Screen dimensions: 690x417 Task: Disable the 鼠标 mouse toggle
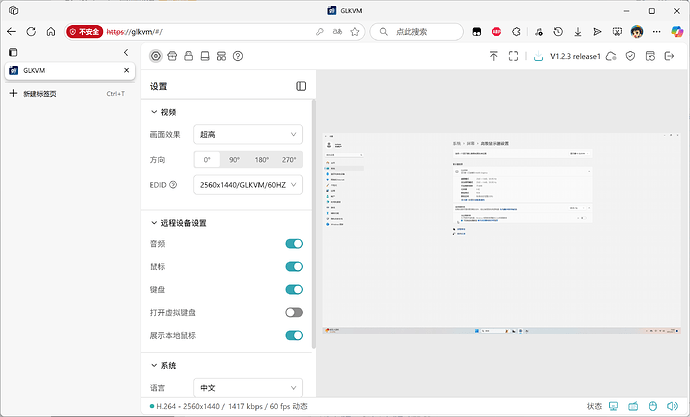coord(294,266)
